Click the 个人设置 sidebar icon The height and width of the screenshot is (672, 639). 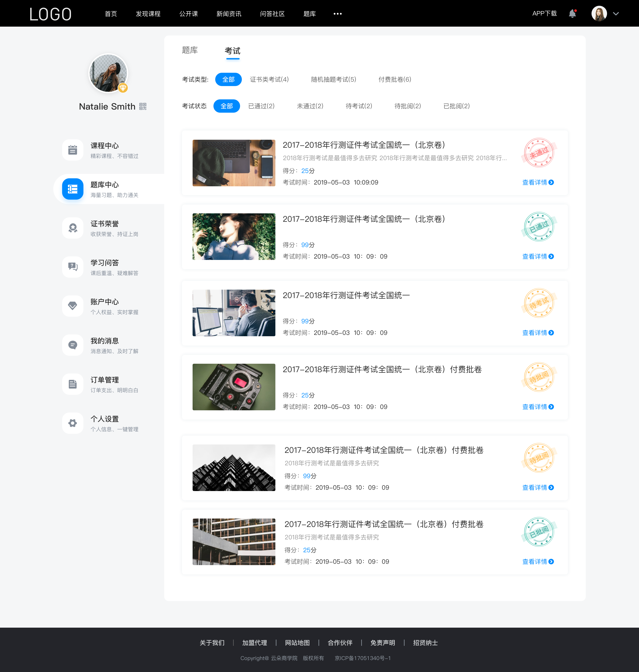coord(72,422)
